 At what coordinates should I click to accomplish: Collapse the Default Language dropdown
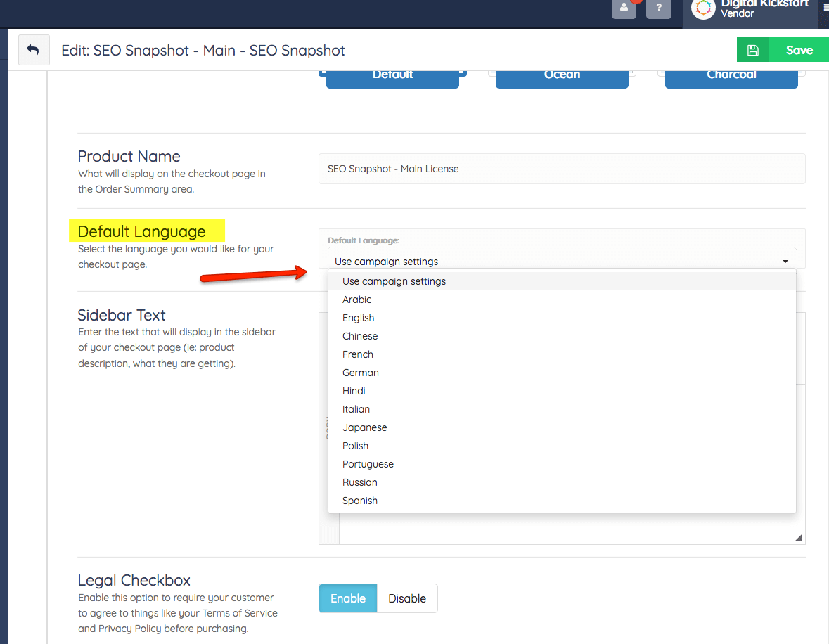[562, 262]
